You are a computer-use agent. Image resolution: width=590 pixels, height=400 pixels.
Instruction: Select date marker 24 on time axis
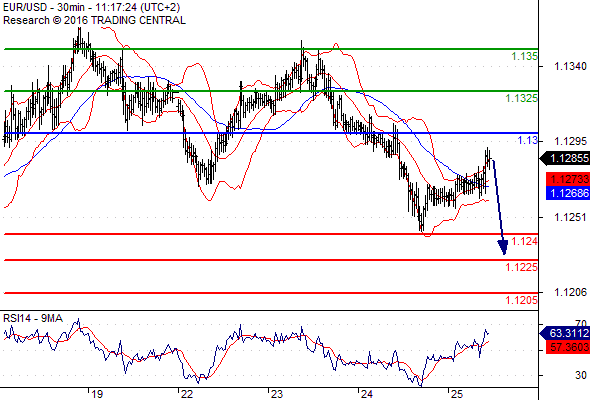pos(367,394)
